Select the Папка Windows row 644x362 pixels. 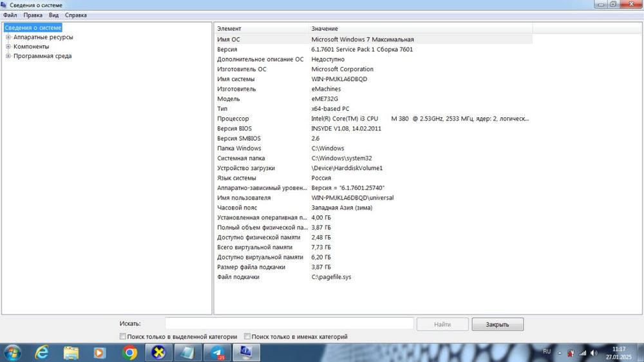pos(374,148)
